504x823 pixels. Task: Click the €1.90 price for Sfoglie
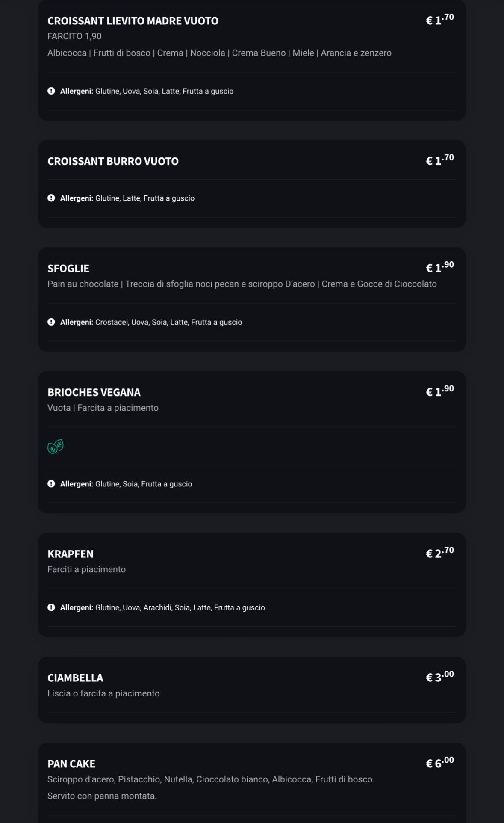439,267
